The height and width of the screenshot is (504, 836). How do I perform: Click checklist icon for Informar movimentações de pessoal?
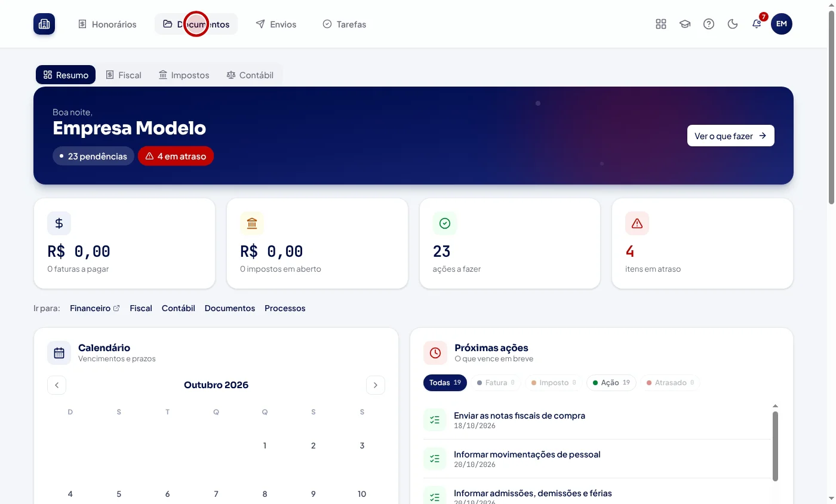click(x=435, y=459)
